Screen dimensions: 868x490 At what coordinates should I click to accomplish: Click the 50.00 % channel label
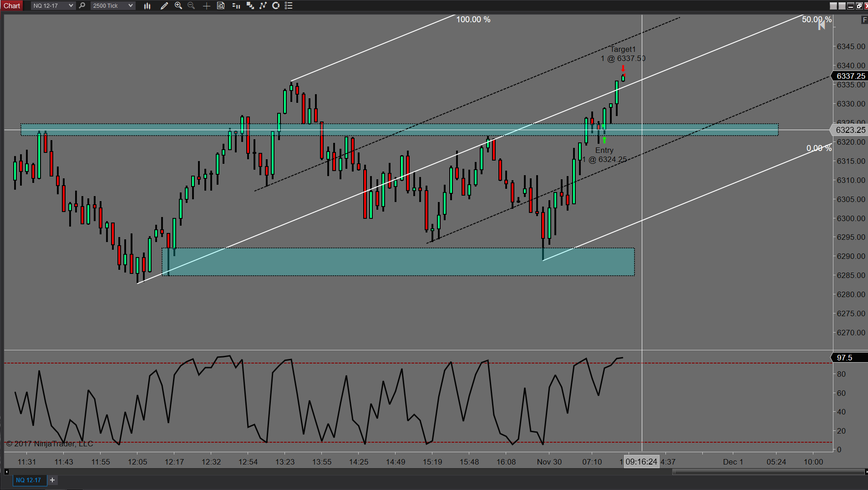[817, 20]
